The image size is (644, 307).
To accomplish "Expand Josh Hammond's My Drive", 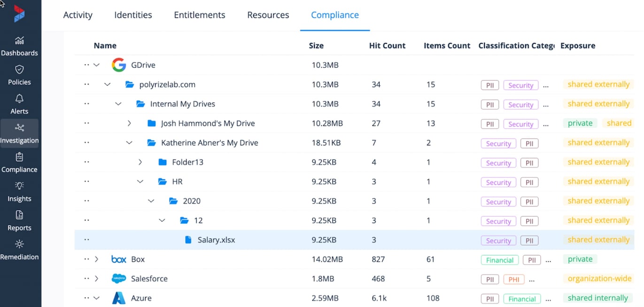I will [x=129, y=123].
